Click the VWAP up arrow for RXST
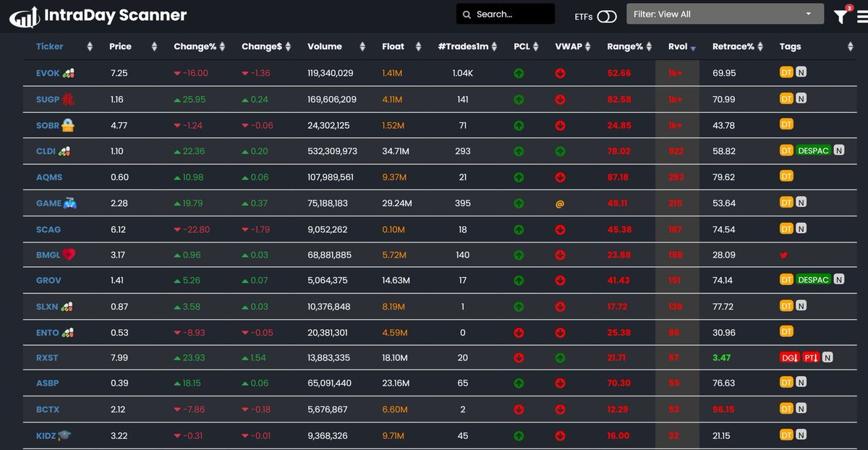868x450 pixels. click(x=560, y=357)
